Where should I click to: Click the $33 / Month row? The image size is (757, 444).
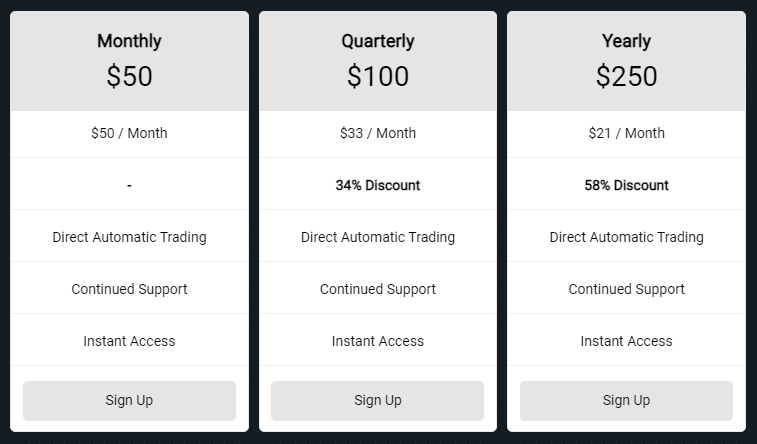pos(378,134)
